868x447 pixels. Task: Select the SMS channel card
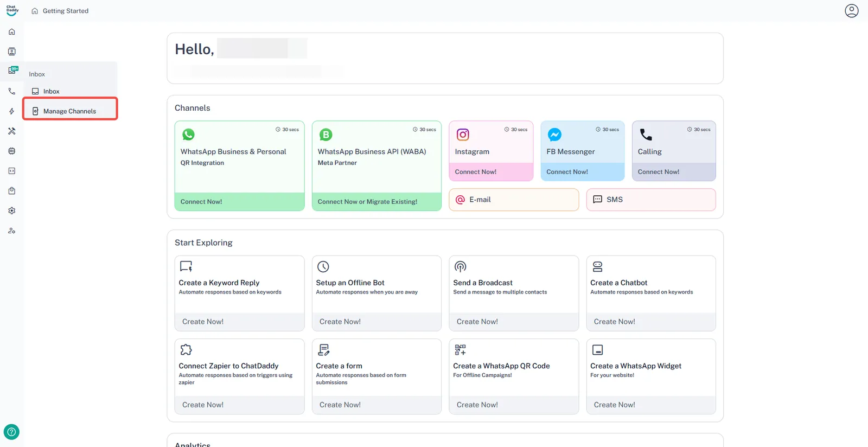(x=650, y=200)
